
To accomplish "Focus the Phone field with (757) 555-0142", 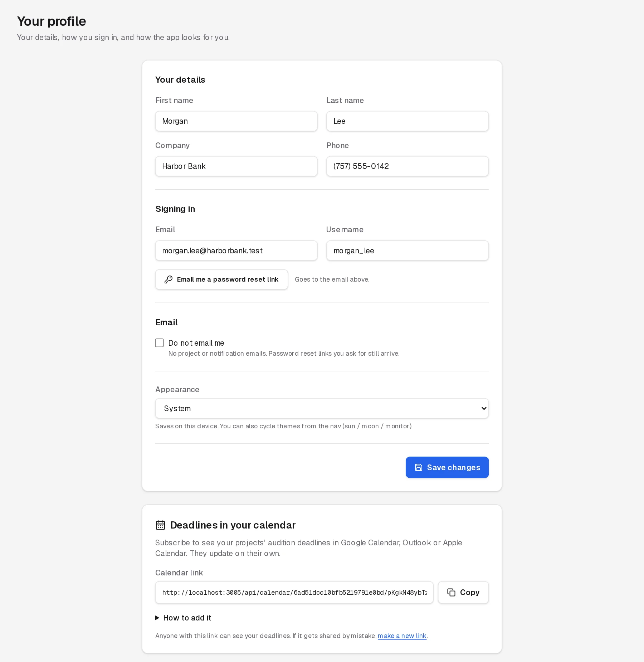I will (x=408, y=166).
